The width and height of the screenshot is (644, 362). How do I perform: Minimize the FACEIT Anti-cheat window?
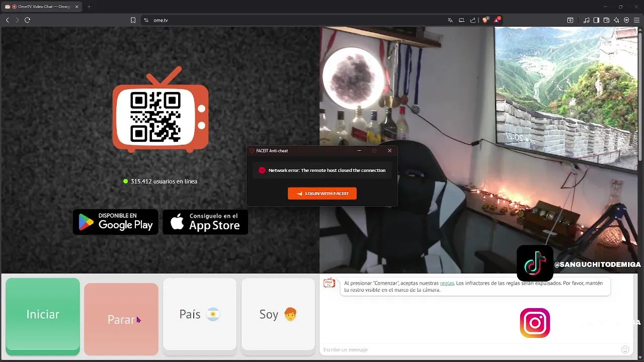(359, 150)
